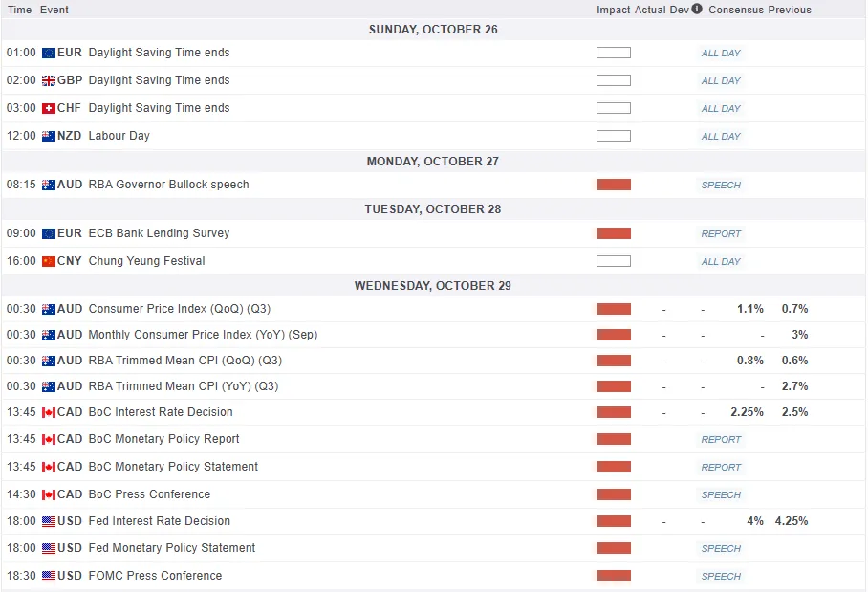Click the AUD flag for Consumer Price Index (QoQ)
Screen dimensions: 868x592
tap(49, 309)
